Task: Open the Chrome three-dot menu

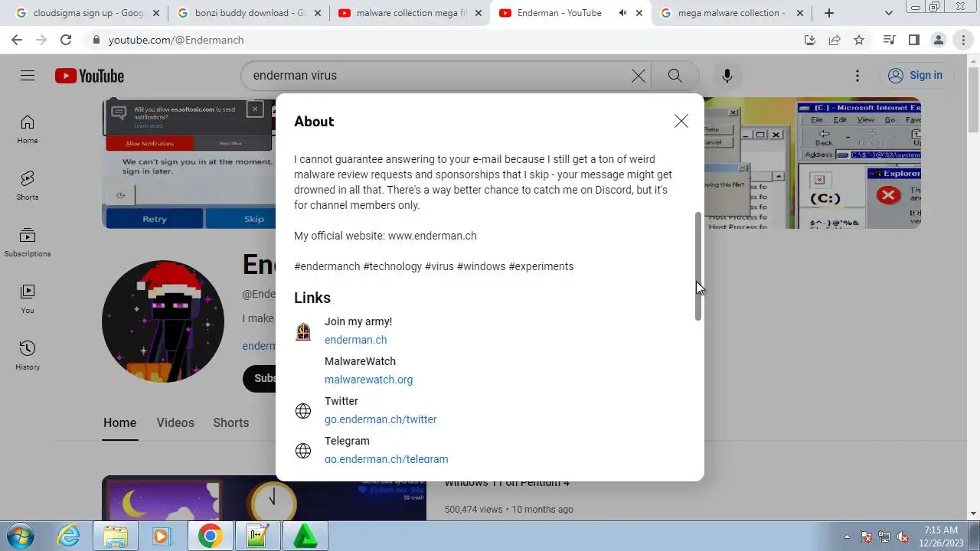Action: pos(963,40)
